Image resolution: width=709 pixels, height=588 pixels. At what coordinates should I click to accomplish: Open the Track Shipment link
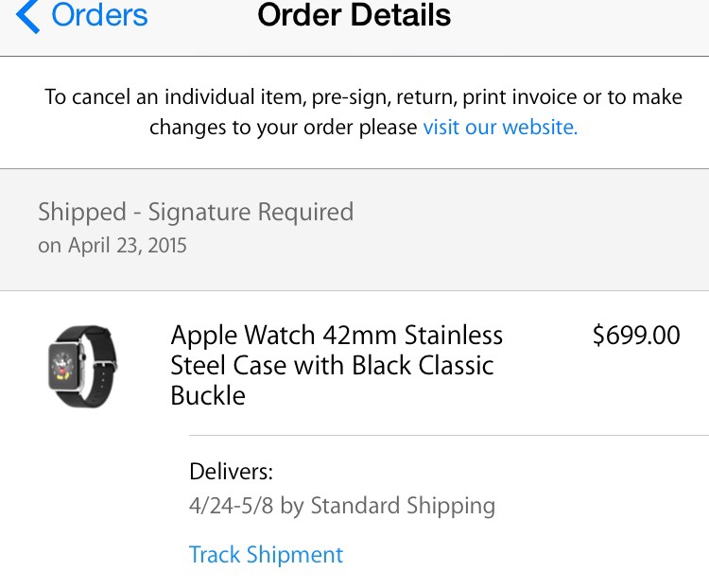pos(266,555)
